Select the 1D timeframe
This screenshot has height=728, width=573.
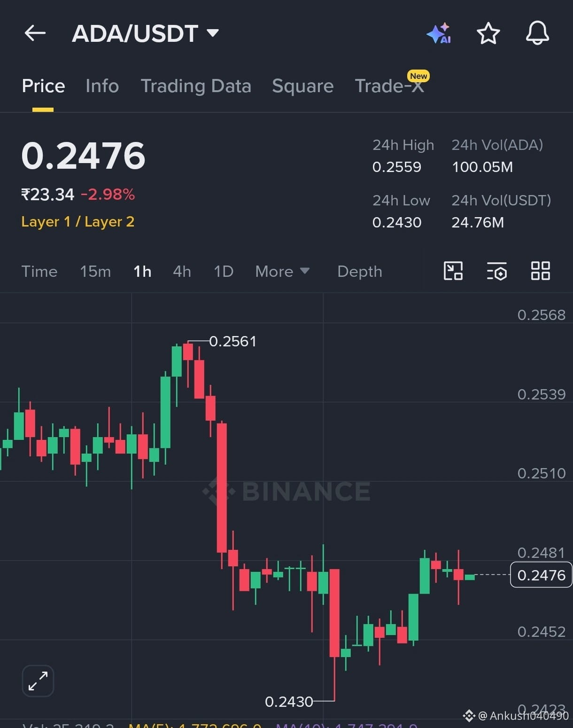click(224, 271)
